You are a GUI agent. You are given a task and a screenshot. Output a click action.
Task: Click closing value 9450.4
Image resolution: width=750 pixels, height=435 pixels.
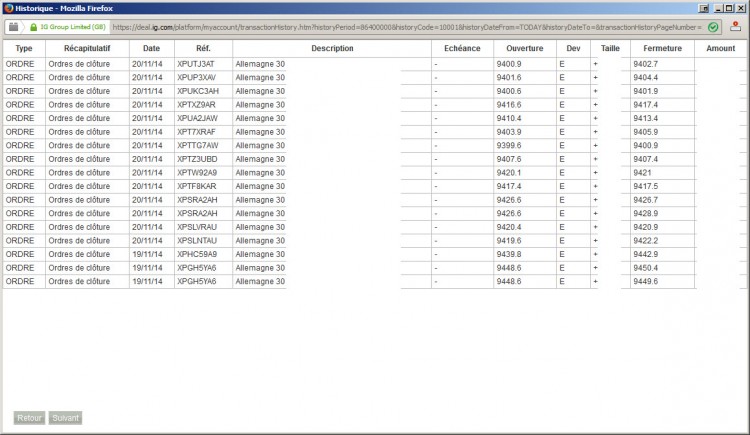point(645,268)
